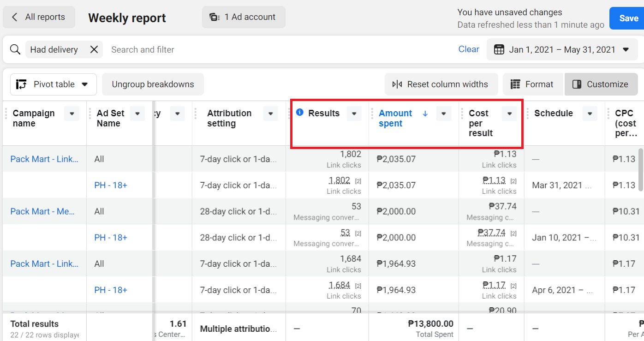Select the Apr 6, 2021 schedule cell
This screenshot has height=341, width=644.
tap(564, 290)
